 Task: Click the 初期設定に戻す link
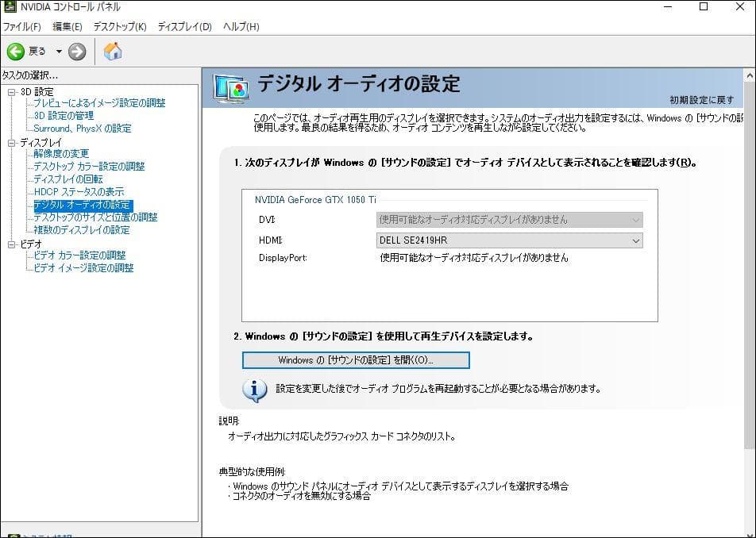pyautogui.click(x=701, y=100)
